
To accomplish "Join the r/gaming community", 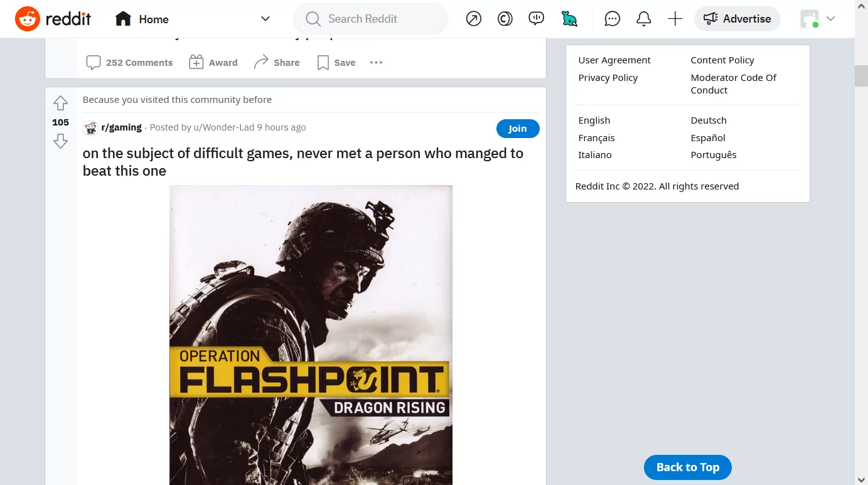I will (x=518, y=129).
